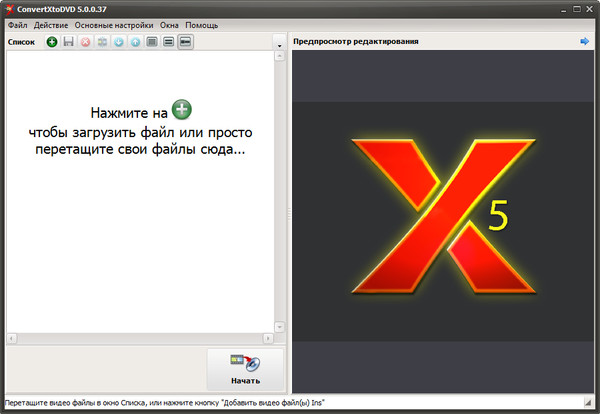The image size is (600, 414).
Task: Click the large green plus in drop area
Action: click(x=180, y=111)
